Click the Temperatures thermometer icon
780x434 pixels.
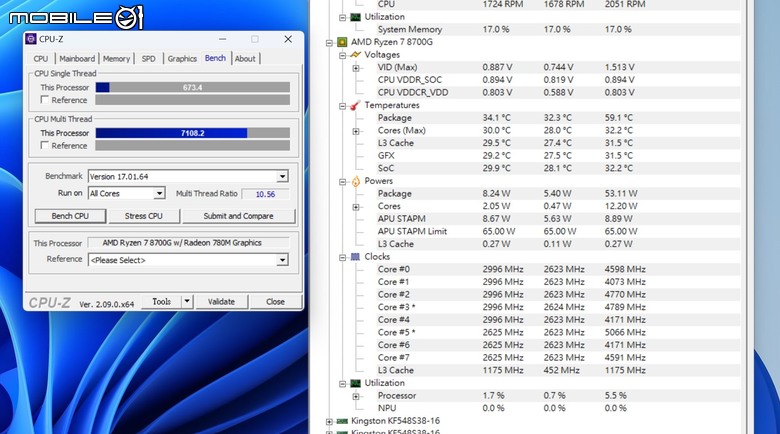pyautogui.click(x=355, y=105)
